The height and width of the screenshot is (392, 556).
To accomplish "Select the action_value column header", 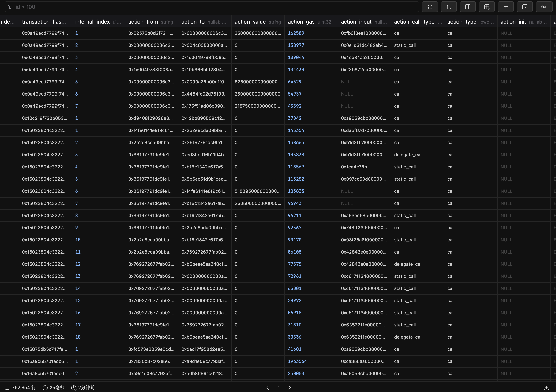I will 250,22.
